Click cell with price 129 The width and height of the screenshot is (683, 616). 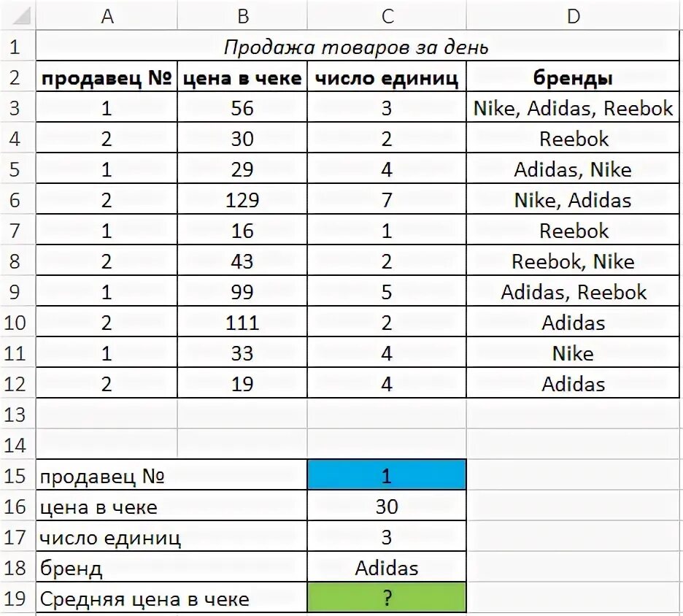[242, 199]
